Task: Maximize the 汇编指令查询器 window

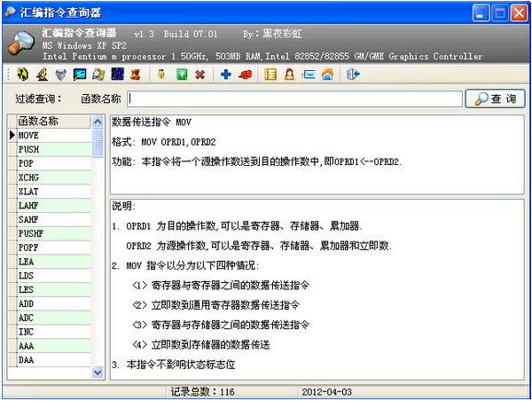Action: (x=500, y=13)
